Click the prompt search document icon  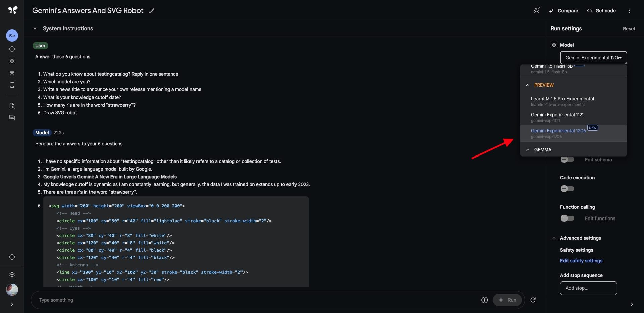coord(12,106)
